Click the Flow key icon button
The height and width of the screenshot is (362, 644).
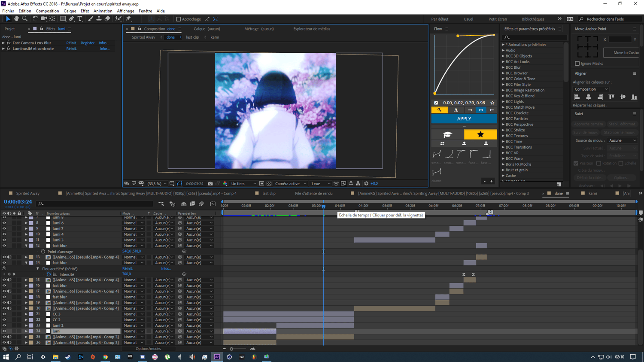439,110
